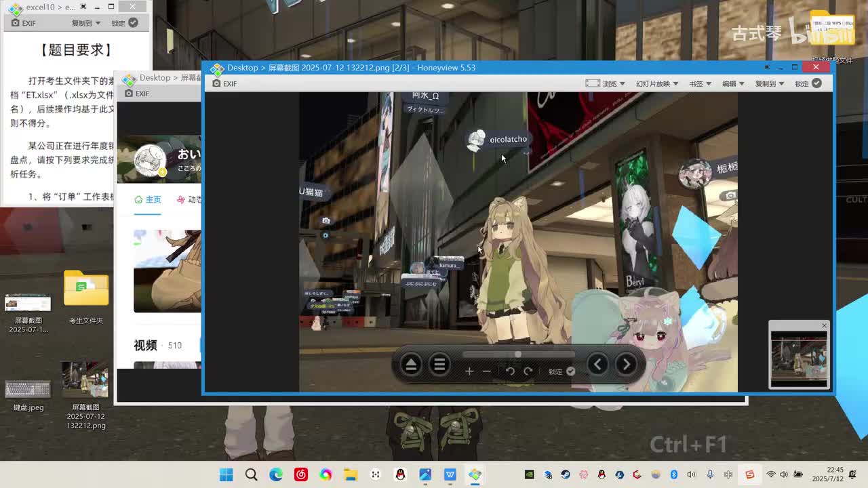This screenshot has width=868, height=488.
Task: Zoom in with the plus icon
Action: 469,371
